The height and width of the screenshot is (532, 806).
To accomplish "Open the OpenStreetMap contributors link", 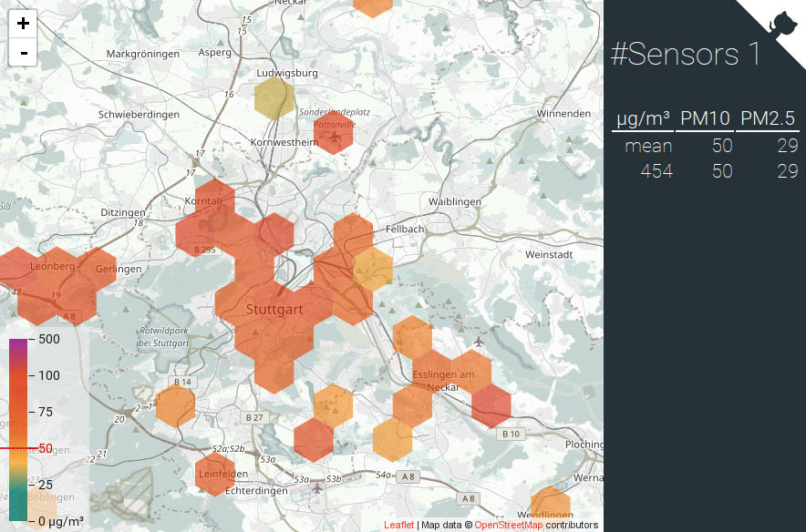I will coord(509,526).
